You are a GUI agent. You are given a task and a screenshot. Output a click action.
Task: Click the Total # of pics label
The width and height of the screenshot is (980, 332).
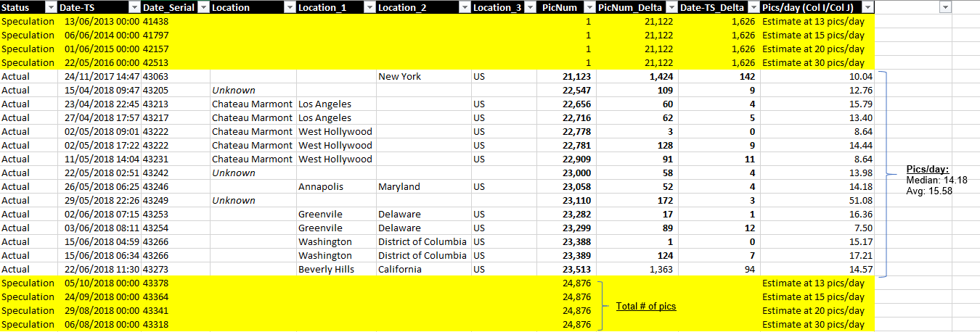[646, 306]
